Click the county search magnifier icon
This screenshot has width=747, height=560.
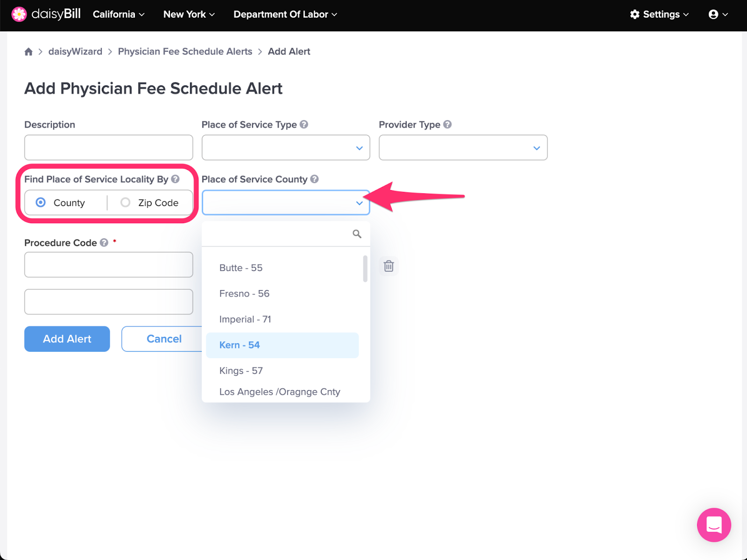point(357,234)
